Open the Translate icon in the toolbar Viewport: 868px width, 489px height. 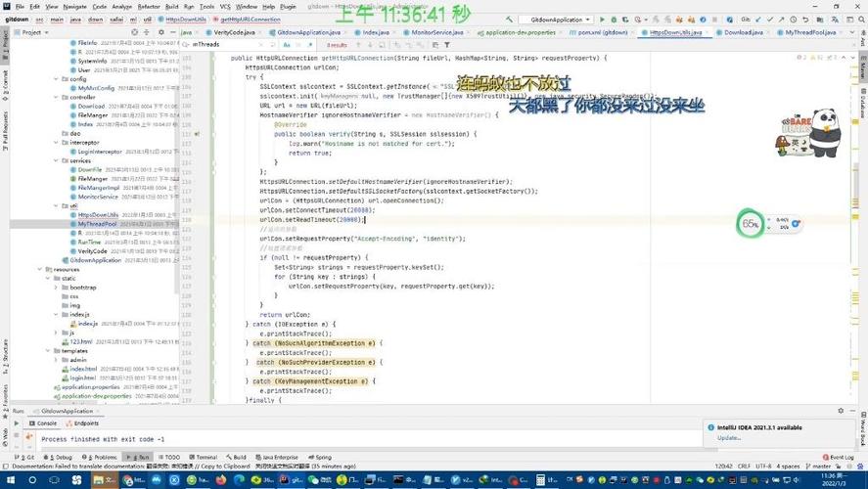(x=834, y=20)
